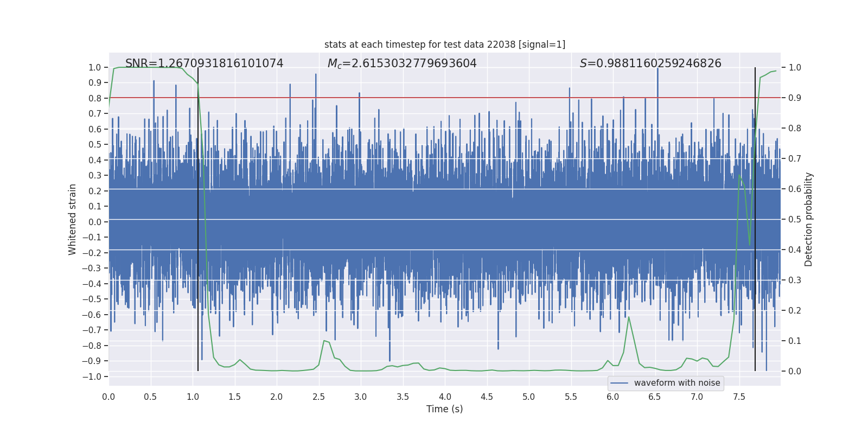This screenshot has width=868, height=434.
Task: Click the 7.0 tick on the Time axis
Action: [x=697, y=397]
